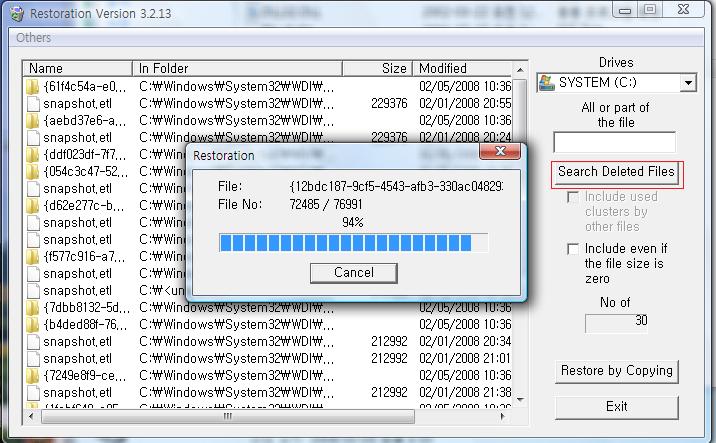Screen dimensions: 716x443
Task: Click the SYSTEM (C:) drive icon
Action: coord(547,83)
